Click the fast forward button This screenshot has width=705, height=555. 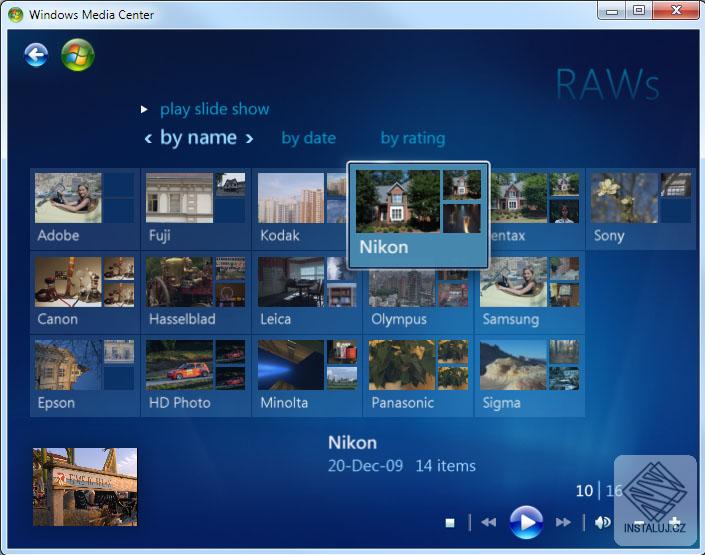coord(563,522)
